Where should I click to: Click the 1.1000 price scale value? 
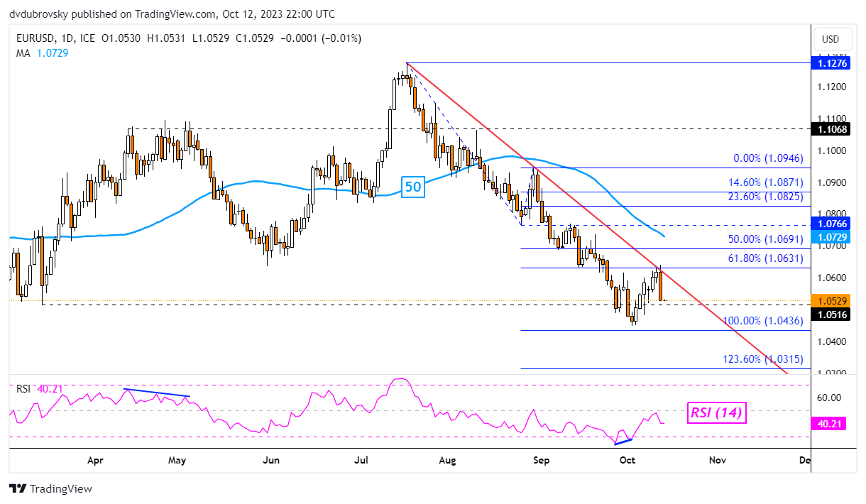coord(833,150)
